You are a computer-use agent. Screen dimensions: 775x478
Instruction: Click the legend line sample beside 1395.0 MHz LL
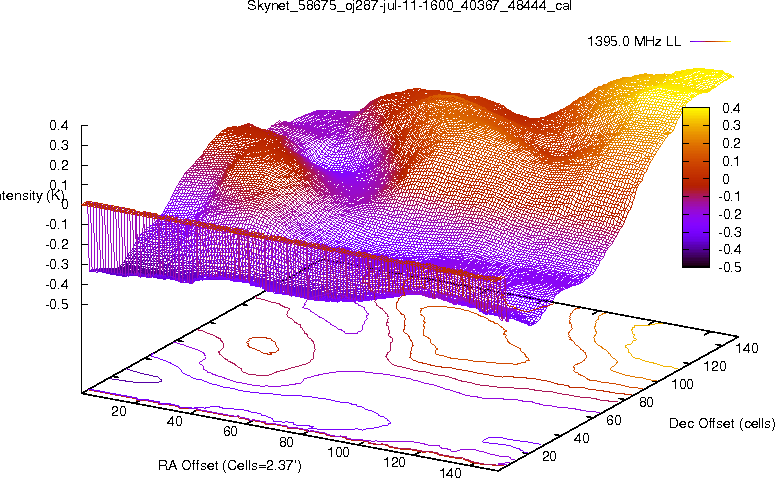coord(710,42)
